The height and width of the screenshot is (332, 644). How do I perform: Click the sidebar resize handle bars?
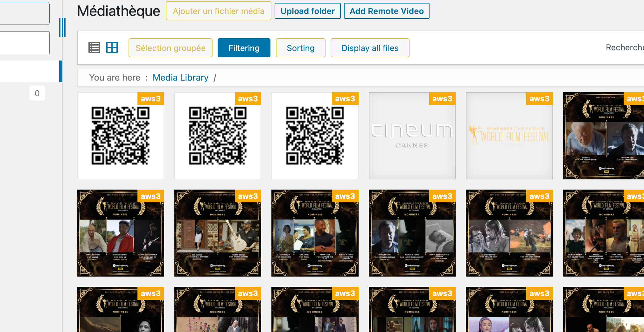62,27
